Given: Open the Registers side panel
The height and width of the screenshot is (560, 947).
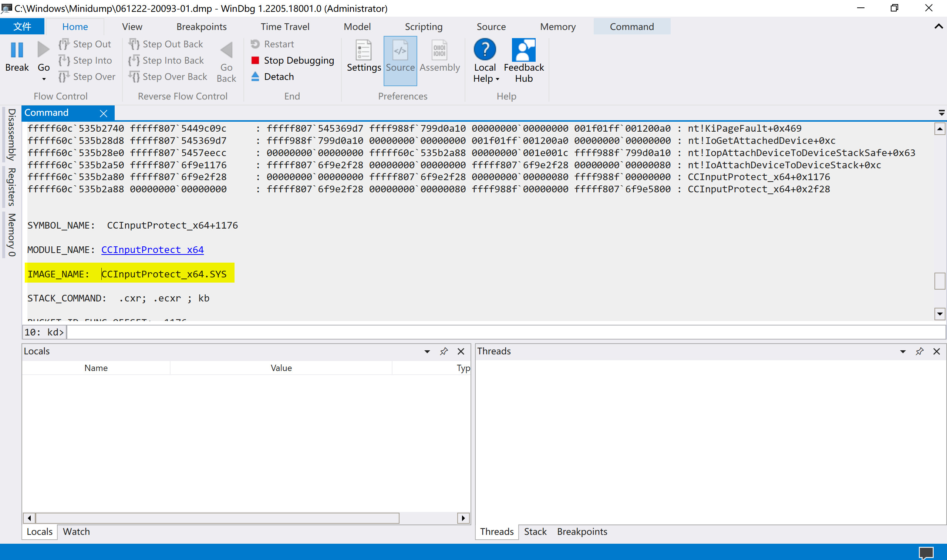Looking at the screenshot, I should tap(11, 187).
